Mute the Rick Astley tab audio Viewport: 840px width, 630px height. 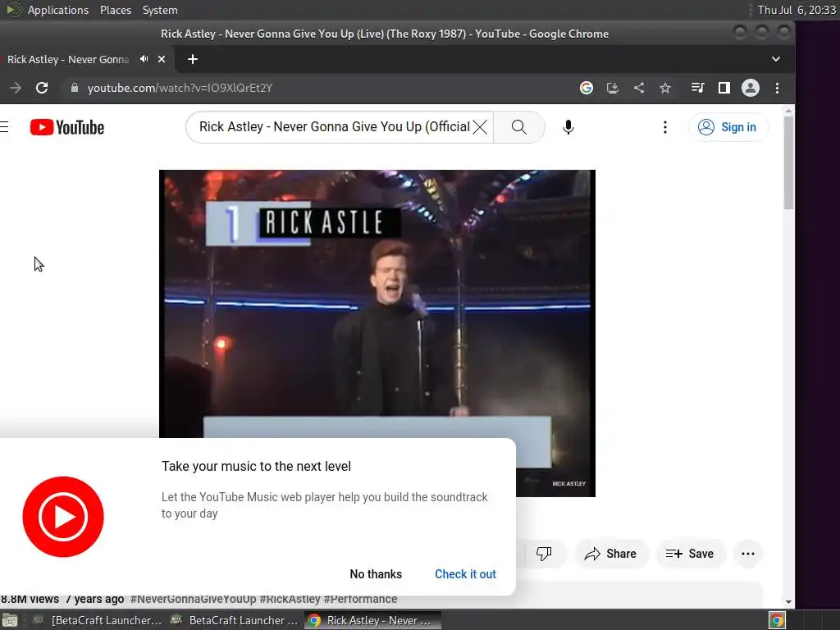[x=144, y=59]
